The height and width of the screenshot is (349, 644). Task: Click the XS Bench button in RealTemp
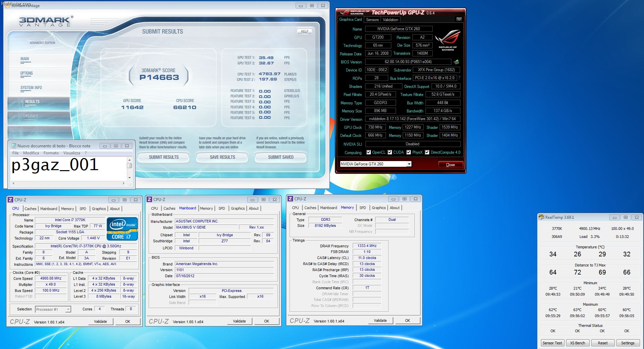click(578, 343)
